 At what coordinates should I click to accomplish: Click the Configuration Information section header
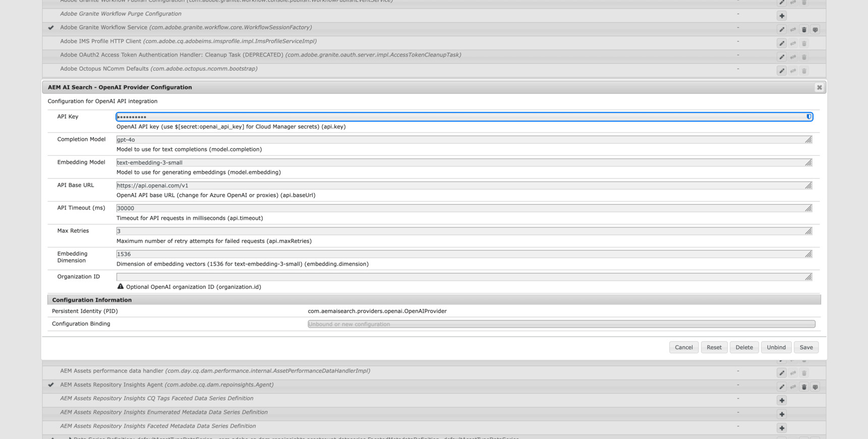tap(434, 300)
